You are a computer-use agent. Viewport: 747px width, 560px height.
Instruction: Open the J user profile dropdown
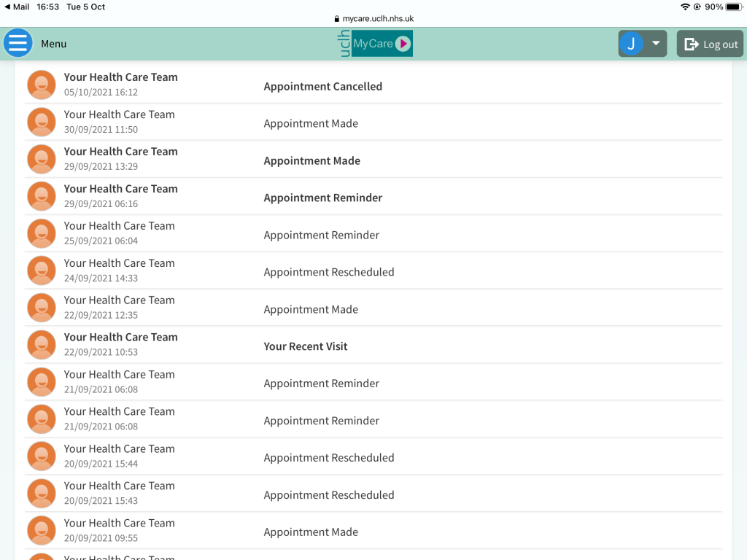coord(642,44)
